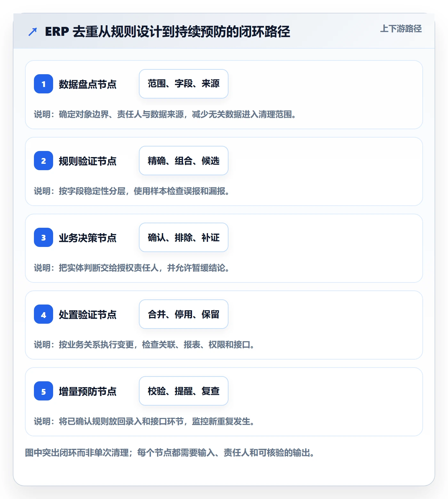Click the title ERP 去重从规则设计到持续预防的闭环路径

(x=167, y=32)
